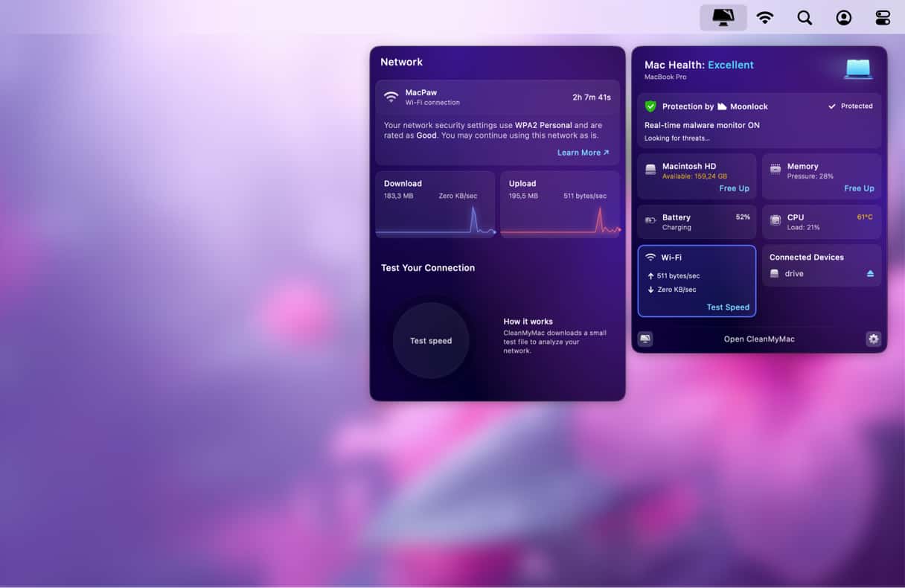Click the How it works heading

coord(528,322)
